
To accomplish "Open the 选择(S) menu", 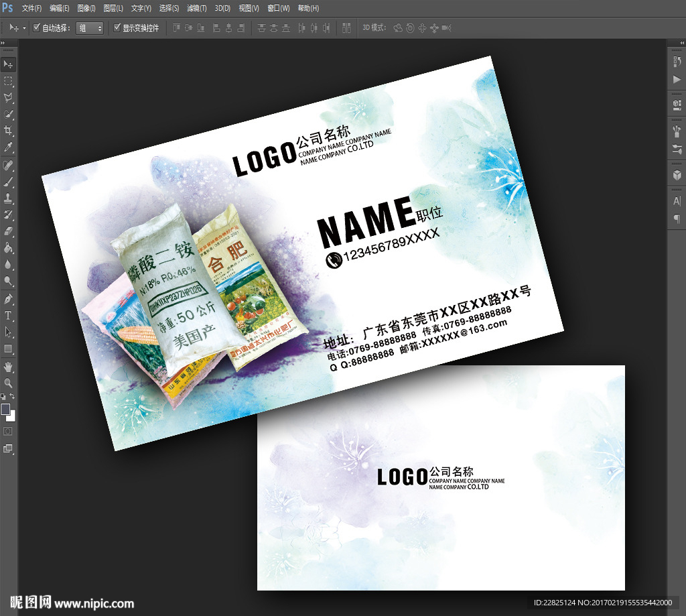I will (169, 8).
